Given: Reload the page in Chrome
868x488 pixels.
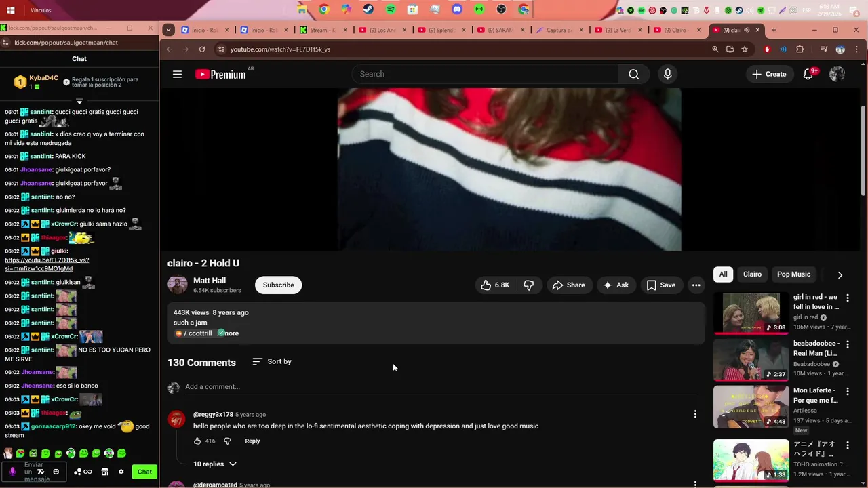Looking at the screenshot, I should (202, 49).
